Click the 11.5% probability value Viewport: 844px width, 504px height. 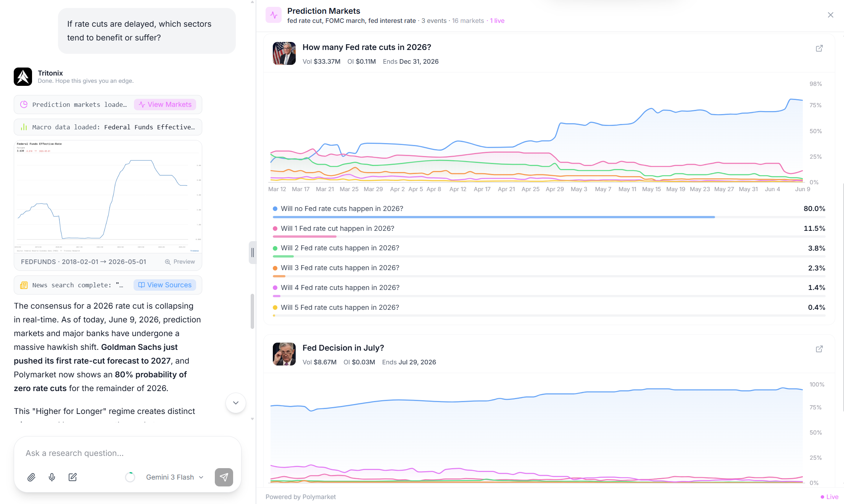[814, 229]
